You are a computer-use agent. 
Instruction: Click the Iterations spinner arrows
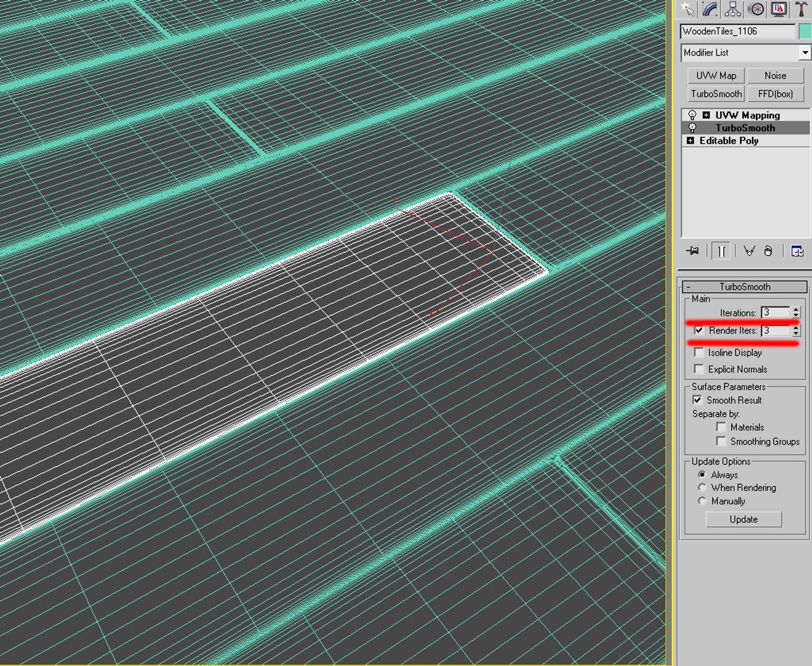(796, 313)
